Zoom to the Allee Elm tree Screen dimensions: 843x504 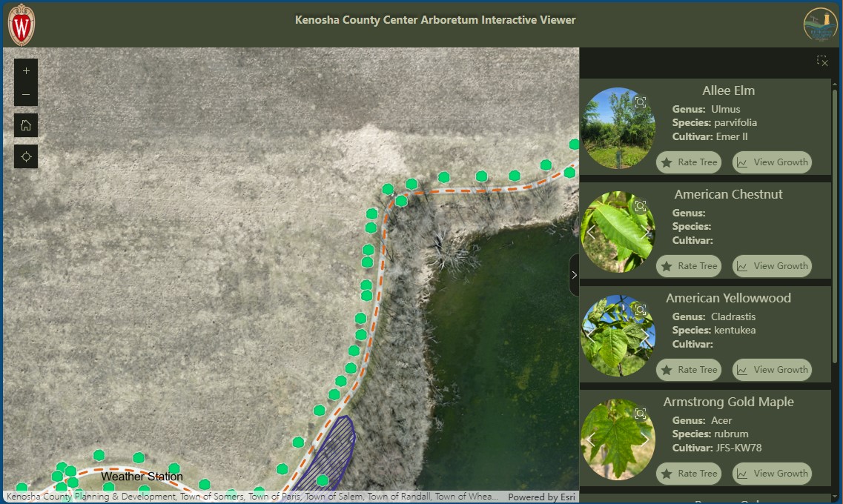point(641,102)
